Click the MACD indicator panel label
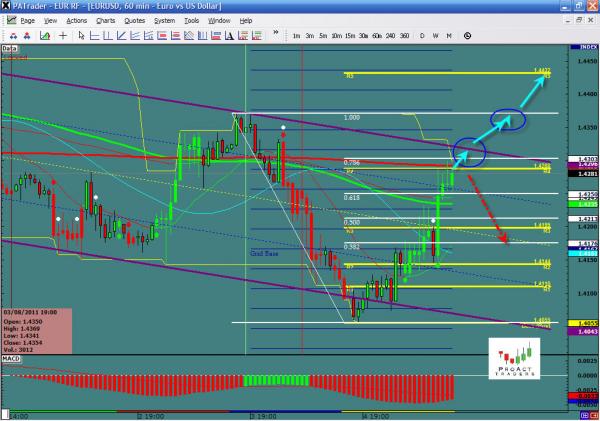The image size is (600, 421). point(12,357)
